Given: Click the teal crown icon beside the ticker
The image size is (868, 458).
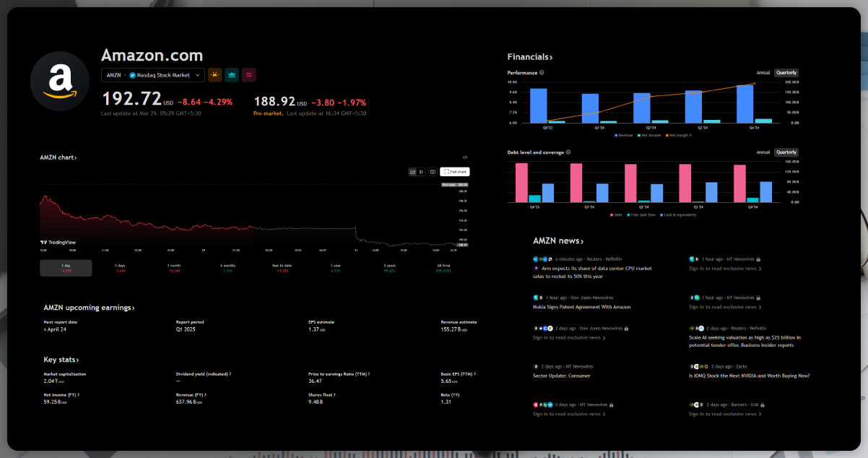Looking at the screenshot, I should click(232, 74).
